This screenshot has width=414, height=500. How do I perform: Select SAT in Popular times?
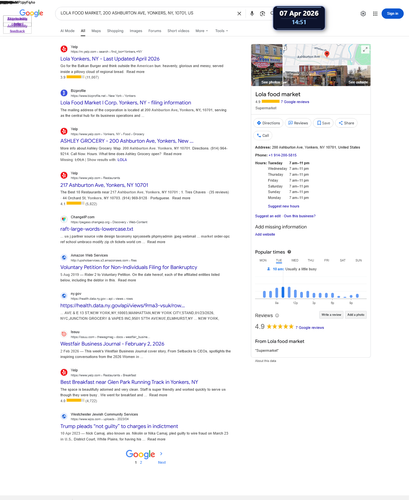click(x=342, y=260)
